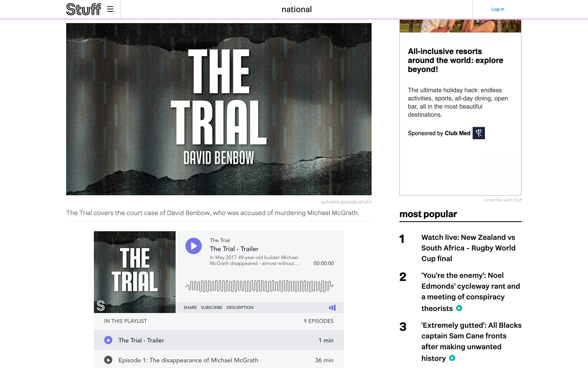The height and width of the screenshot is (368, 588).
Task: Click the video icon after Sam Cane headline
Action: (x=452, y=358)
